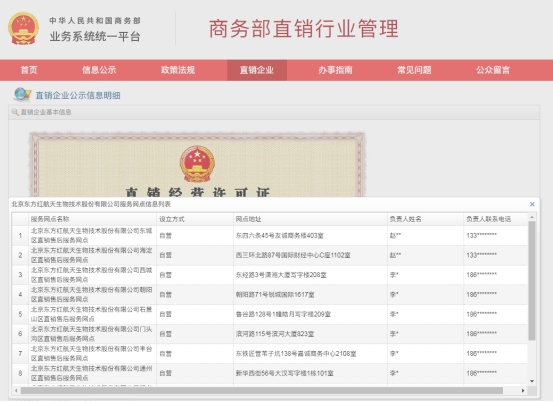
Task: Click phone 133******** in row 1
Action: [x=481, y=236]
